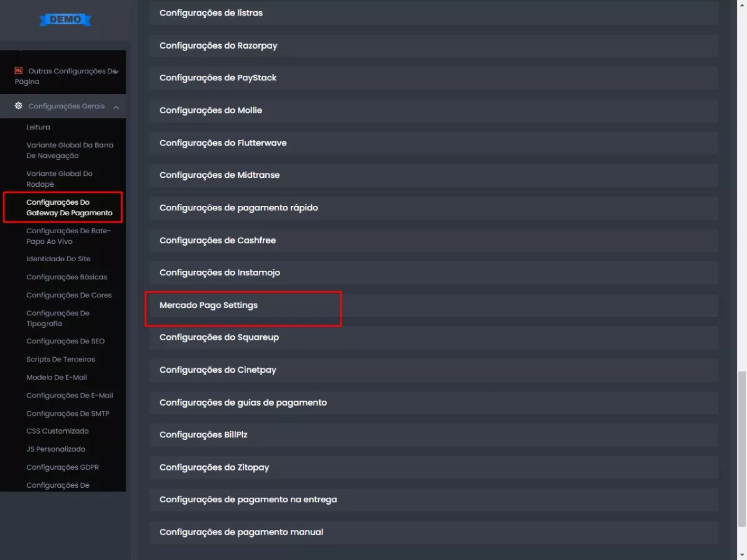
Task: Open Configurações Do Gateway De Pagamento
Action: coord(69,207)
